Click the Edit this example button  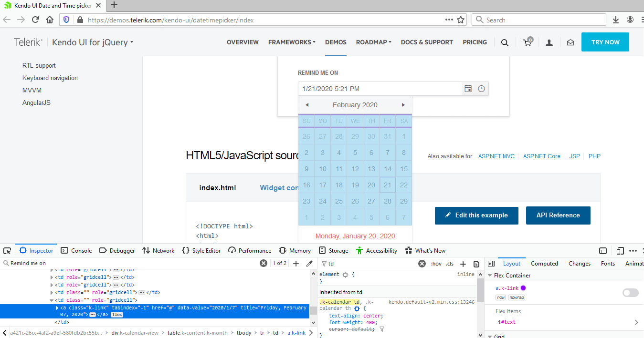[476, 215]
